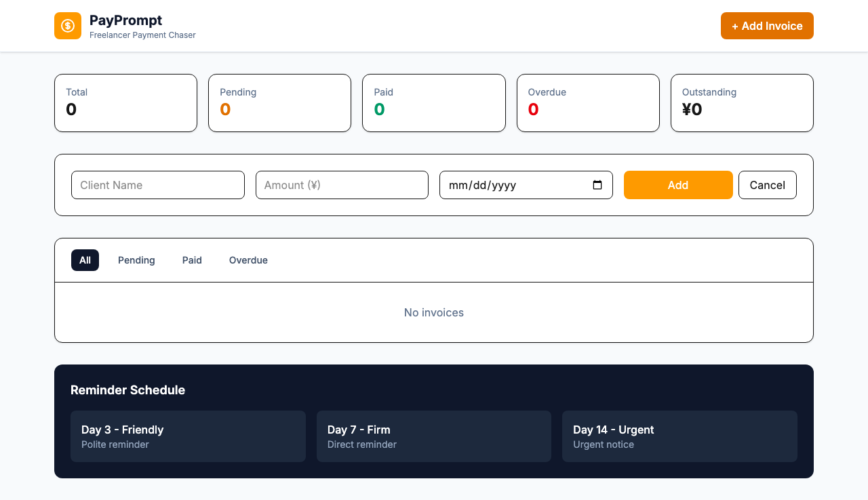Viewport: 868px width, 500px height.
Task: Click the + Add Invoice button
Action: tap(767, 26)
